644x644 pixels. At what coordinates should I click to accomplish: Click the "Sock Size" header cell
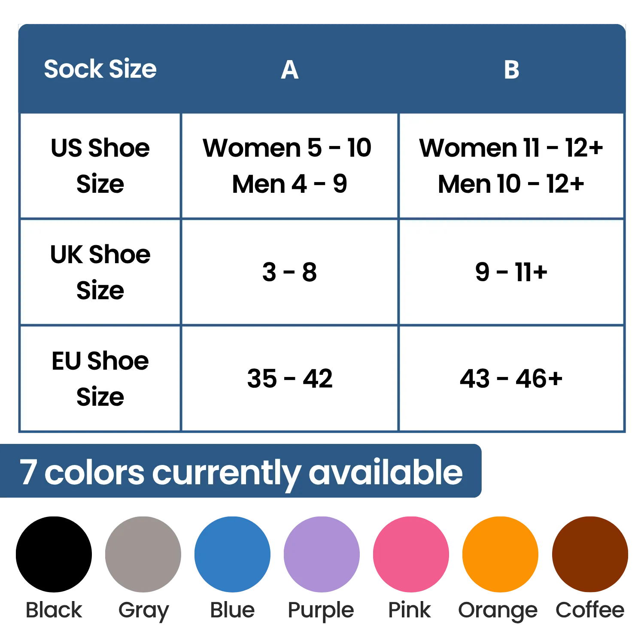(x=100, y=69)
